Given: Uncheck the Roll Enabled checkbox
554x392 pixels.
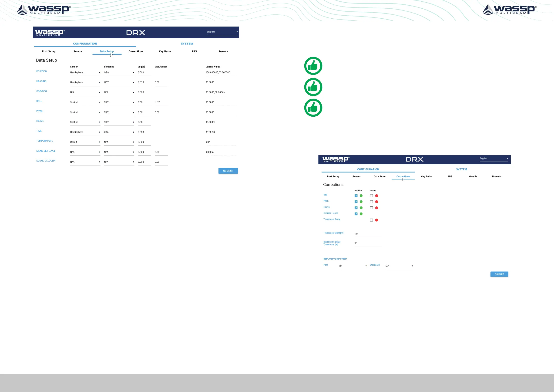Looking at the screenshot, I should [356, 196].
